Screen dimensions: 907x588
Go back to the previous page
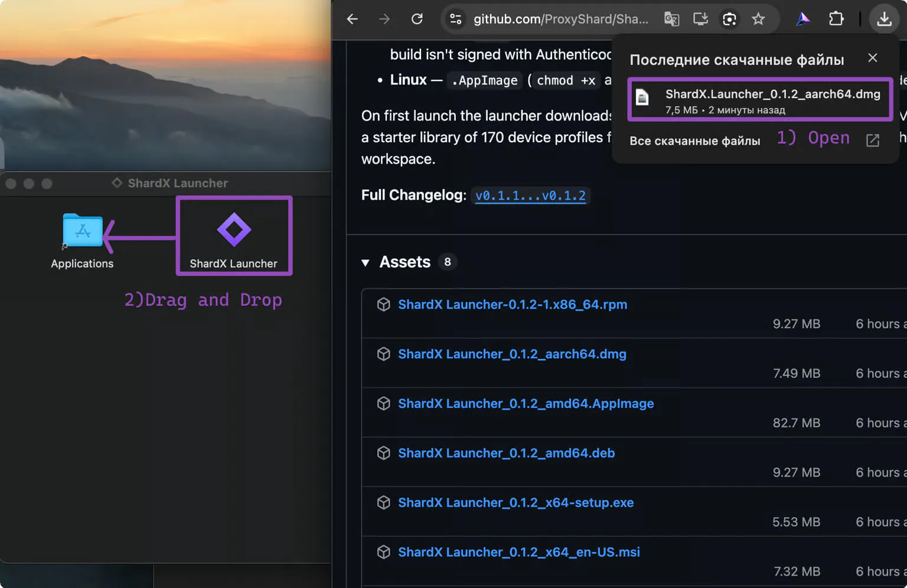(x=353, y=19)
